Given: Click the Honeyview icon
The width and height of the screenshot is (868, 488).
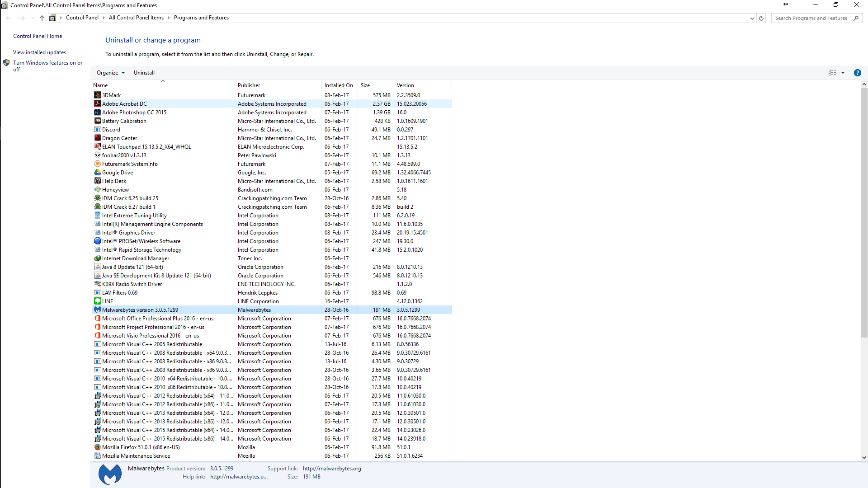Looking at the screenshot, I should [97, 190].
